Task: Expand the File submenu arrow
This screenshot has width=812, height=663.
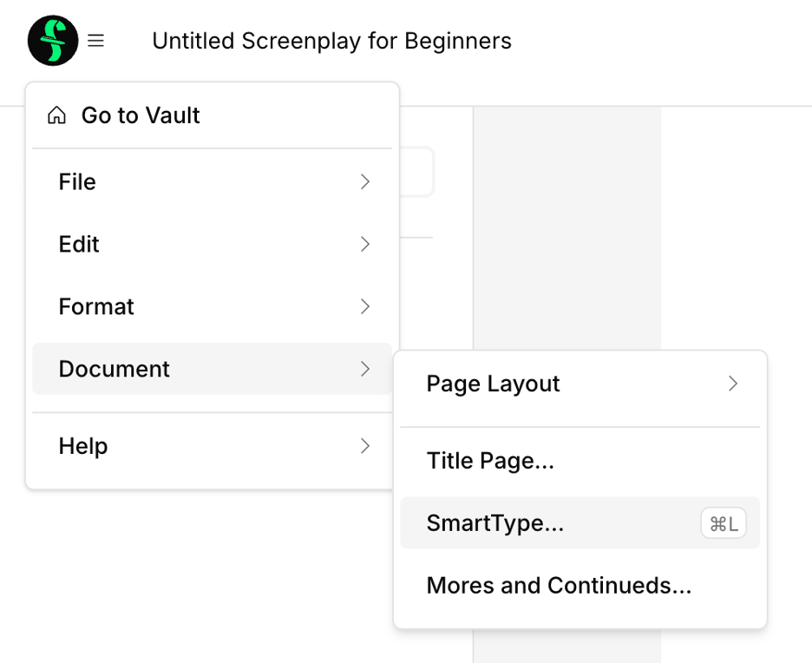Action: point(365,181)
